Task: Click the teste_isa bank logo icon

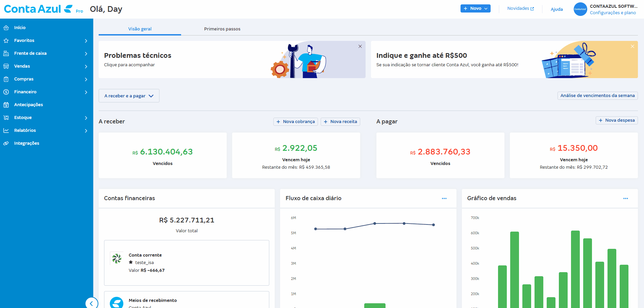Action: click(117, 259)
